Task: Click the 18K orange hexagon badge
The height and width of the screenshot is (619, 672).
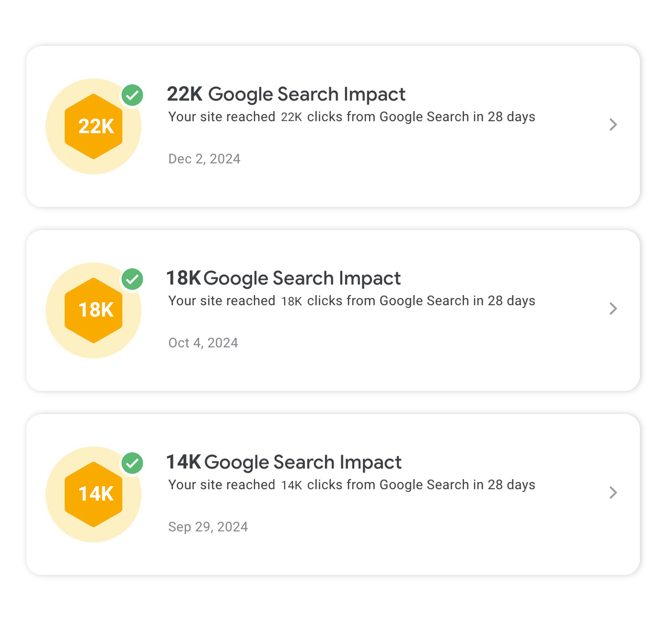Action: point(94,310)
